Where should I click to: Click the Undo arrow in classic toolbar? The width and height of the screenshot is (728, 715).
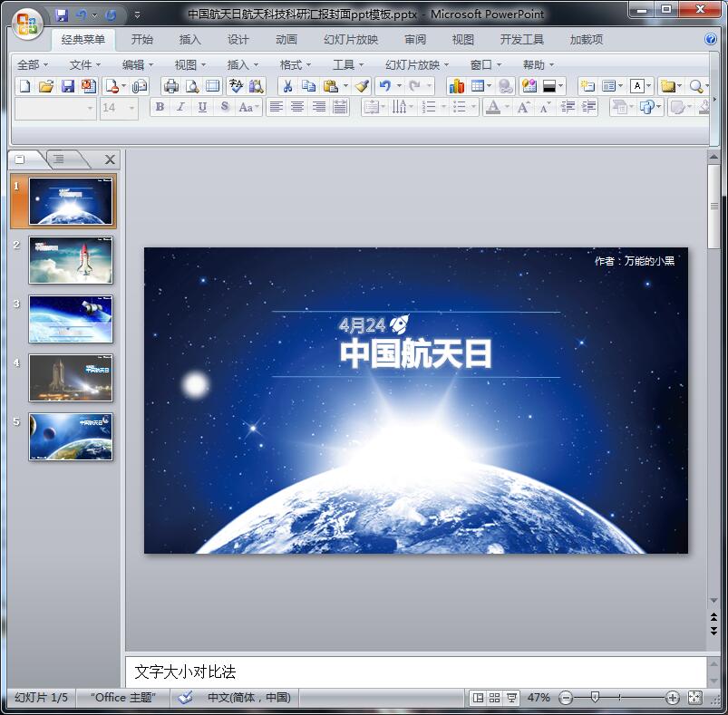[385, 86]
